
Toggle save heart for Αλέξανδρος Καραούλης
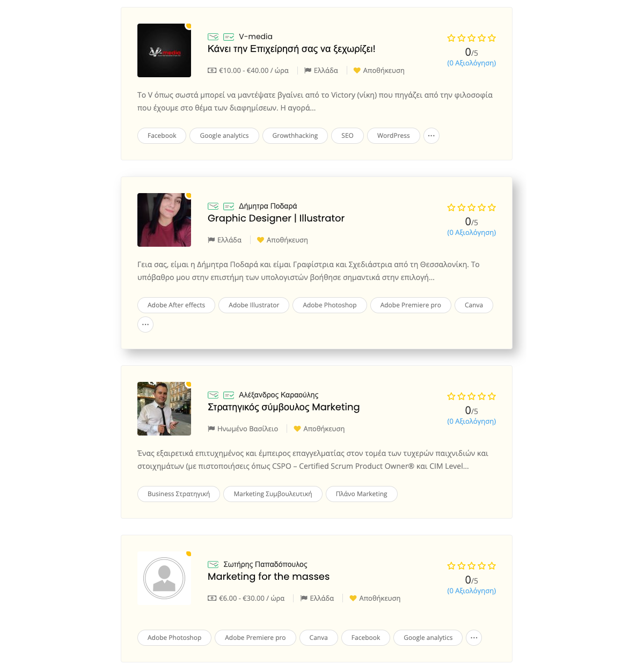pos(297,429)
